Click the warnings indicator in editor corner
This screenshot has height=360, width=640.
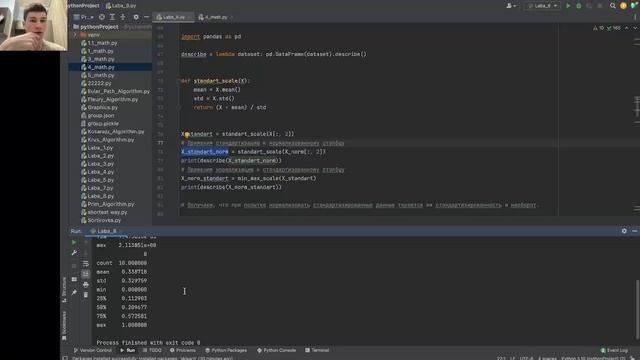(607, 28)
